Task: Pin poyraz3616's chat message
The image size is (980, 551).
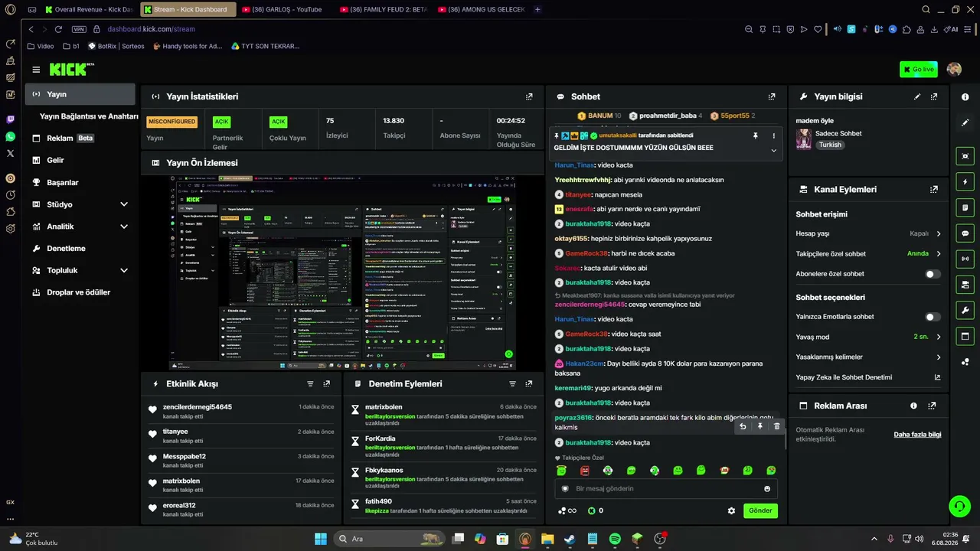Action: pos(759,426)
